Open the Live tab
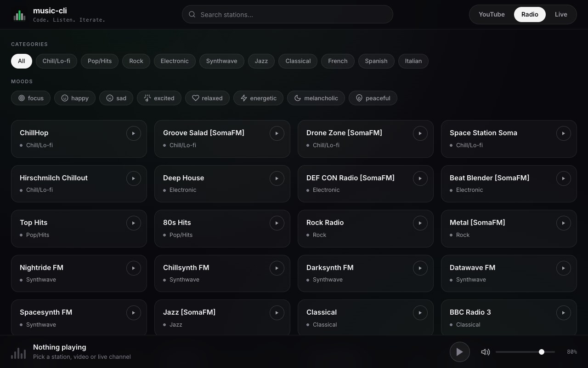 point(561,14)
